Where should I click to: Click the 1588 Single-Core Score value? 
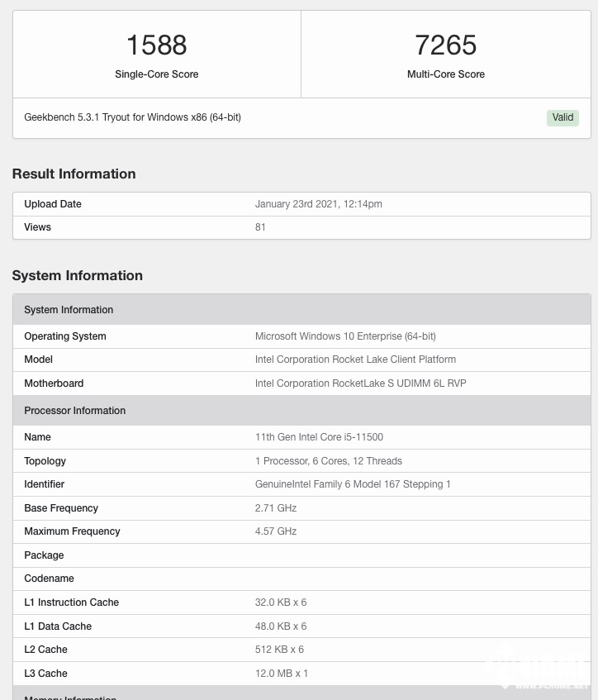(156, 45)
